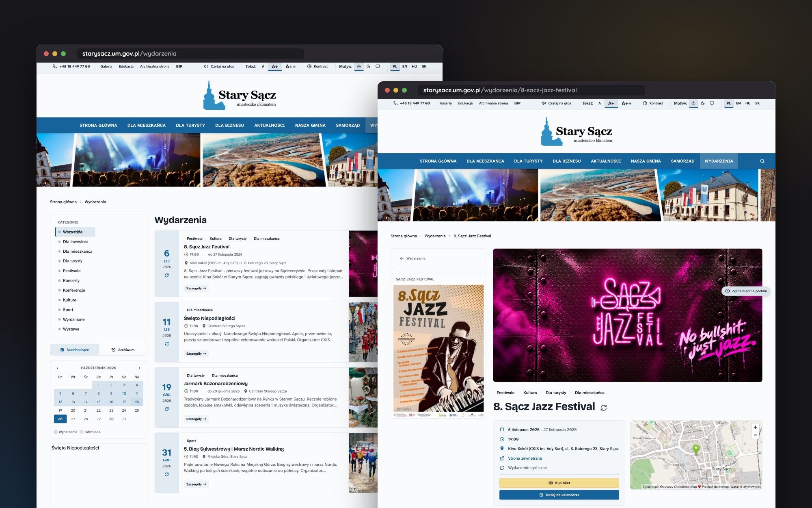Click Czytaj na głos speaker in front window
Viewport: 812px width, 508px height.
pyautogui.click(x=556, y=103)
